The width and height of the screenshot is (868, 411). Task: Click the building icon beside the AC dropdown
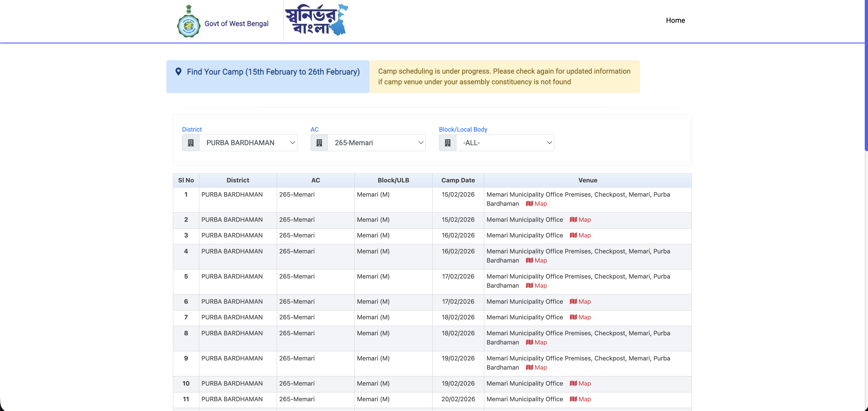pos(319,143)
